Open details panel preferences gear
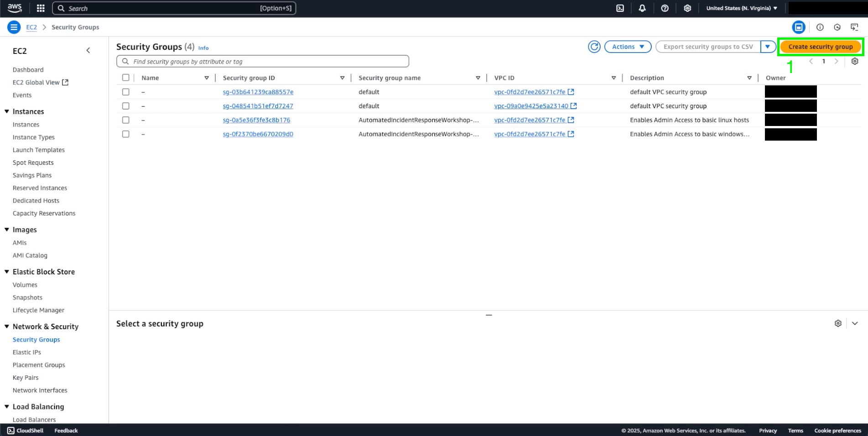This screenshot has width=868, height=436. tap(838, 323)
